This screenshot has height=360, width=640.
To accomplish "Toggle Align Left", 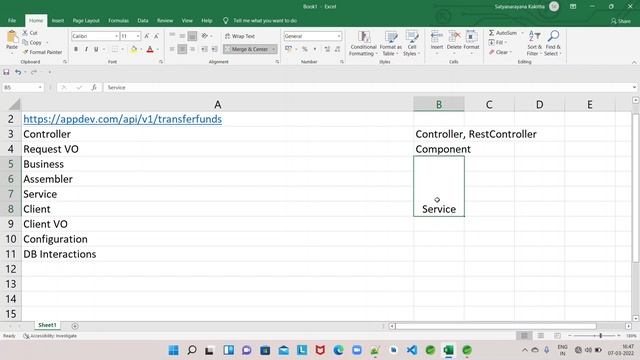I will [x=172, y=49].
